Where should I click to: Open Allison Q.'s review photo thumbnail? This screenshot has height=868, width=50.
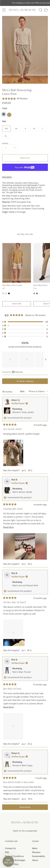pyautogui.click(x=13, y=453)
